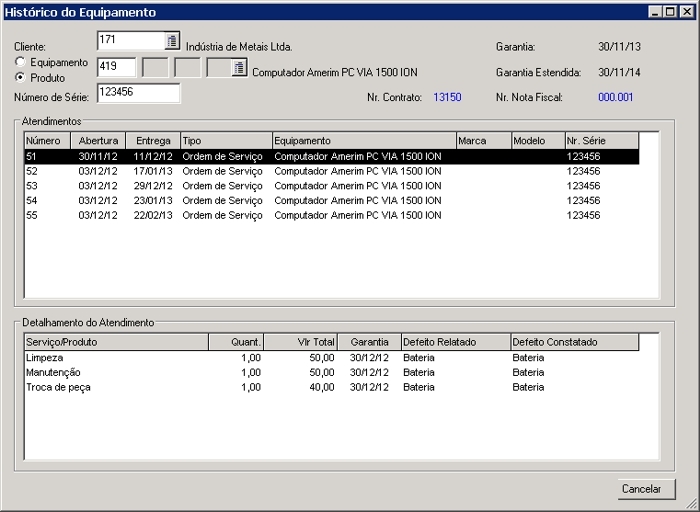Maximize the Histórico do Equipamento window
The image size is (700, 512).
pos(670,12)
